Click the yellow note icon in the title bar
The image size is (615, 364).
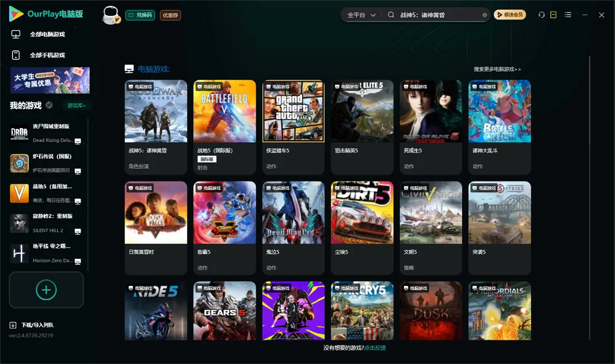pyautogui.click(x=553, y=15)
